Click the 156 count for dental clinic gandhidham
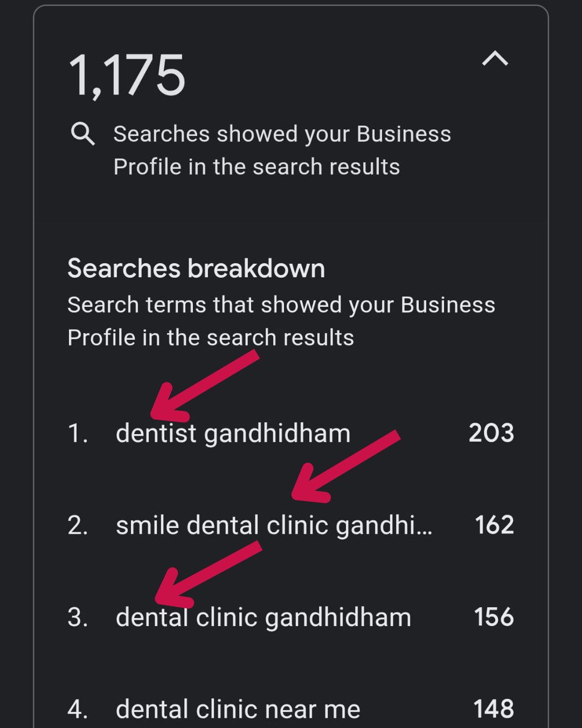Image resolution: width=582 pixels, height=728 pixels. click(494, 617)
